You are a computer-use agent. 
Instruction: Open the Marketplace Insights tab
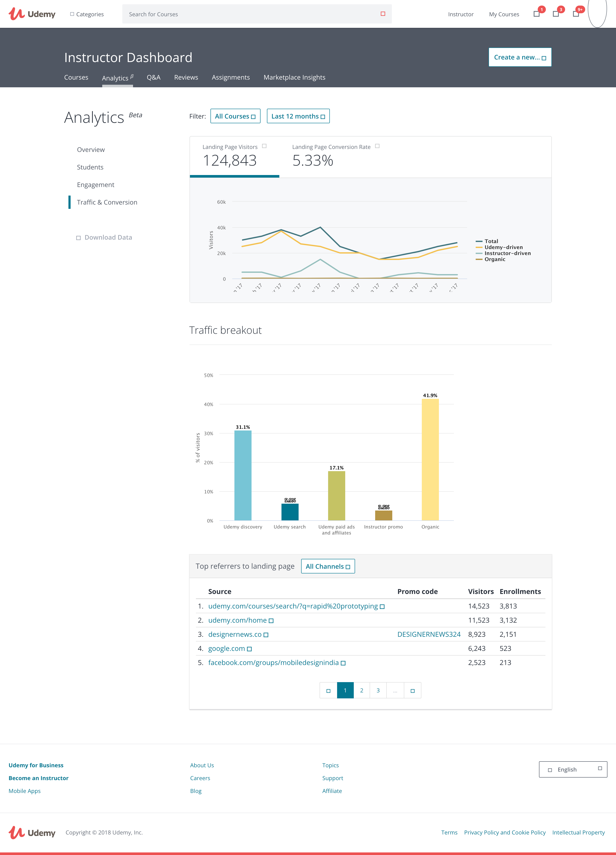click(x=294, y=77)
